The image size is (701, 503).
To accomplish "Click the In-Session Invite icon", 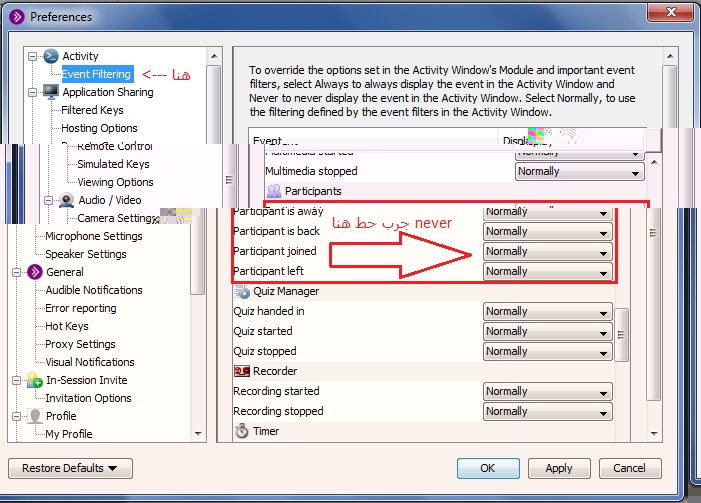I will click(x=34, y=380).
